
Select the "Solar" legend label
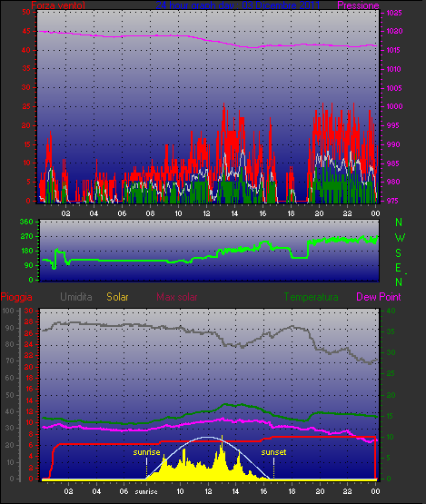117,297
